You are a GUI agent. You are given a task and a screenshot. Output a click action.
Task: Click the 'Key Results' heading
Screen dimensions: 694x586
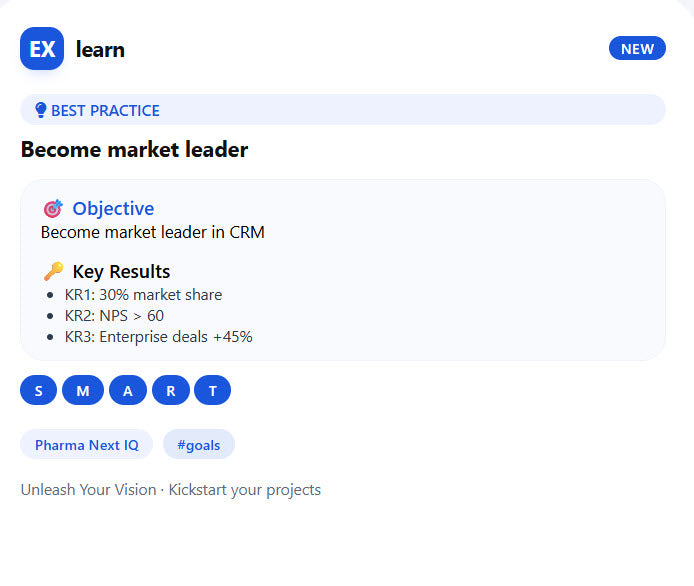[x=121, y=271]
